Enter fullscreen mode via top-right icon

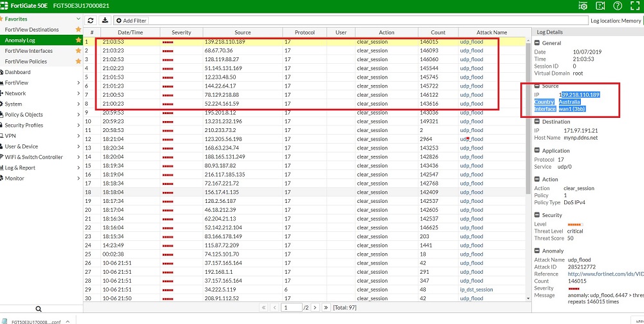click(634, 6)
